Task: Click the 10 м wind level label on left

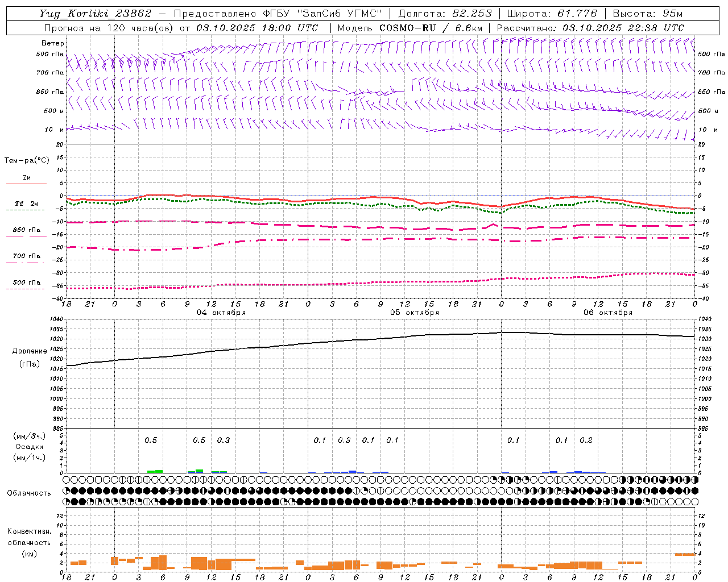Action: [55, 130]
